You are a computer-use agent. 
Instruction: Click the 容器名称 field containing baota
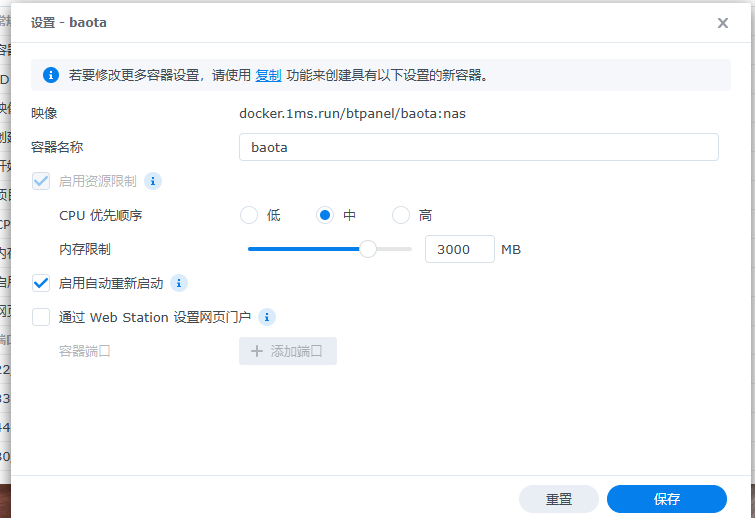point(479,147)
